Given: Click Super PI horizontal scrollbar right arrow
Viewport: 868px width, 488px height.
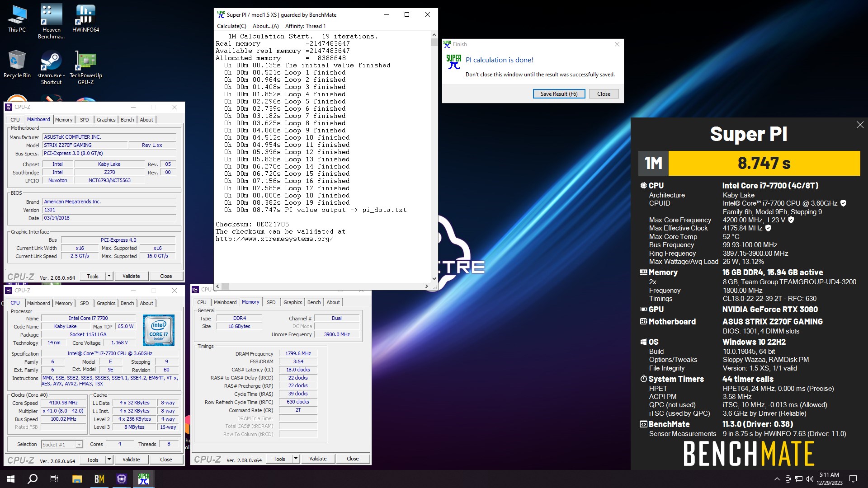Looking at the screenshot, I should click(x=426, y=286).
